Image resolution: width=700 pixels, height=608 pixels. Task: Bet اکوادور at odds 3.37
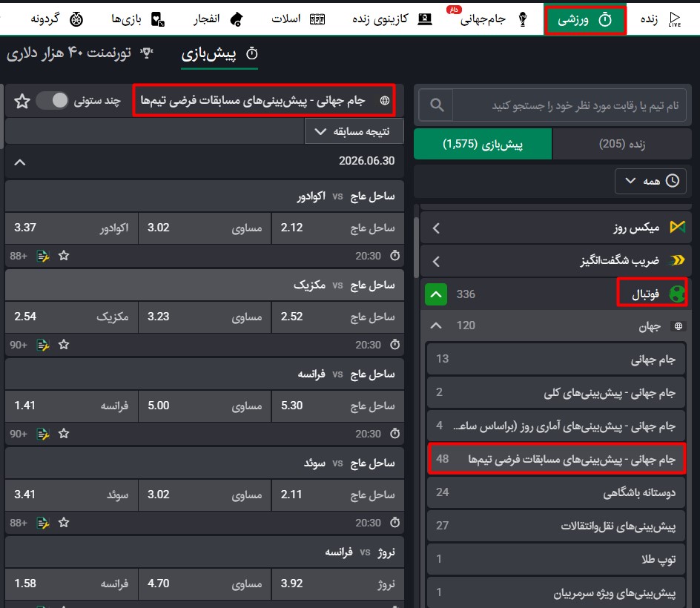pyautogui.click(x=71, y=228)
